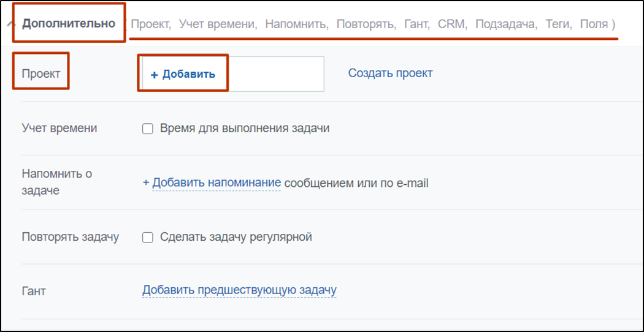The image size is (644, 332).
Task: Select Гант in the header summary list
Action: click(x=416, y=25)
